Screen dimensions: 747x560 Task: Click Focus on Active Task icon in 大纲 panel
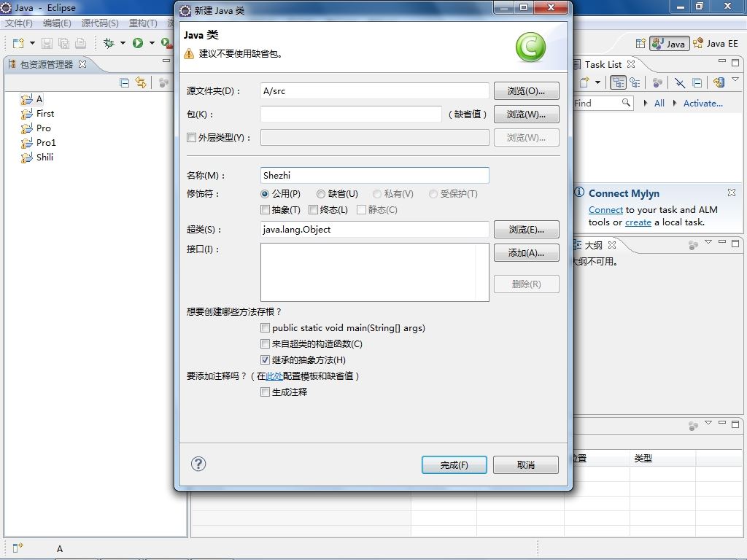693,245
